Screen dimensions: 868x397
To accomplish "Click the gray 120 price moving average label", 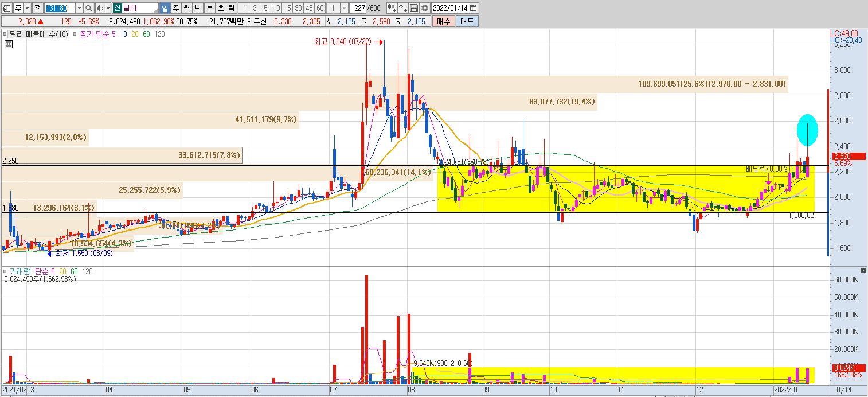I will (x=160, y=34).
